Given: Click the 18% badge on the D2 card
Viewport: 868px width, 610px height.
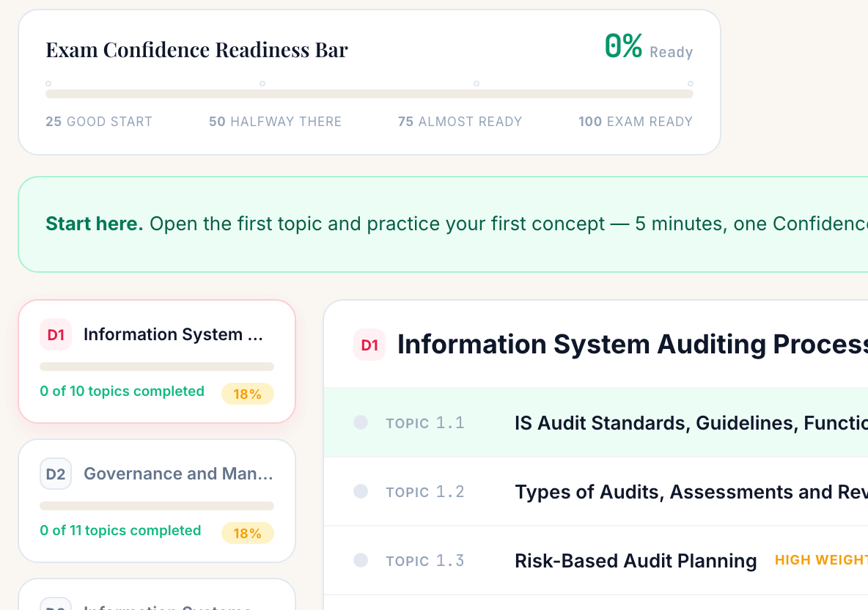Looking at the screenshot, I should 248,534.
